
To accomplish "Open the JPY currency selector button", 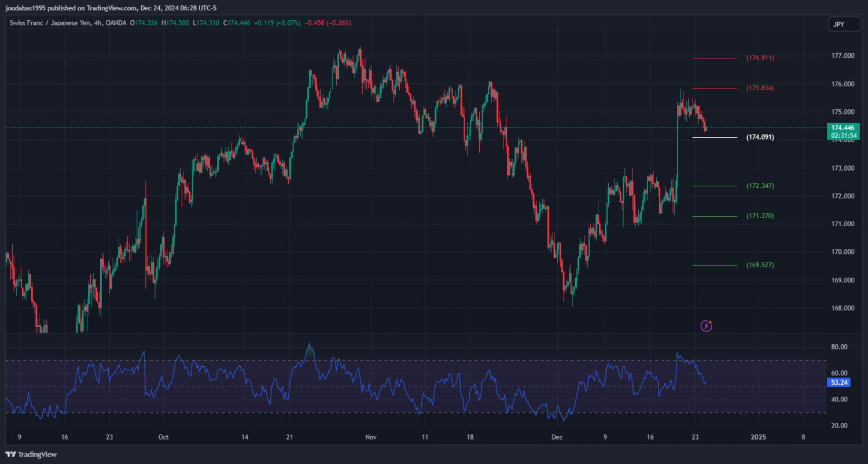I will 838,24.
